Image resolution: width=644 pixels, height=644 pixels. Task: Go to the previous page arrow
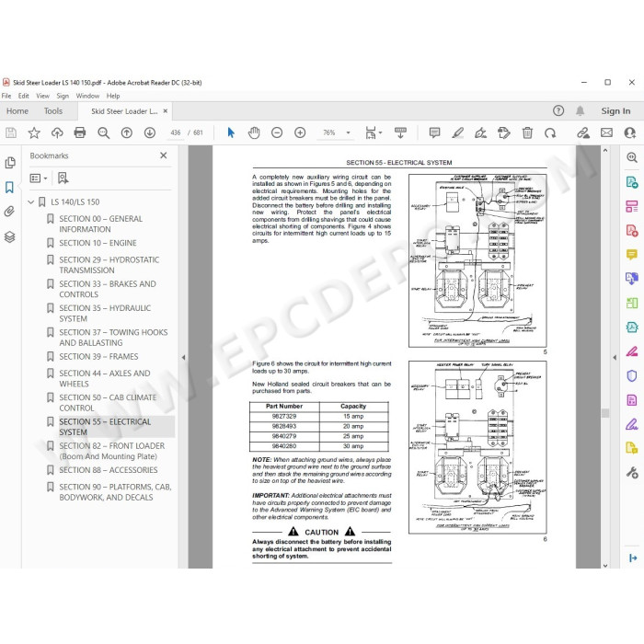click(127, 132)
